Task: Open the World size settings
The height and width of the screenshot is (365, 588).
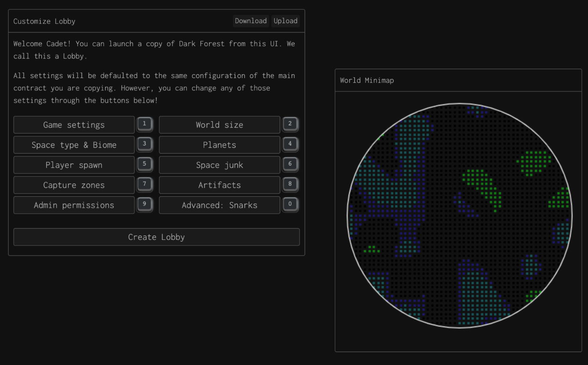Action: point(219,125)
